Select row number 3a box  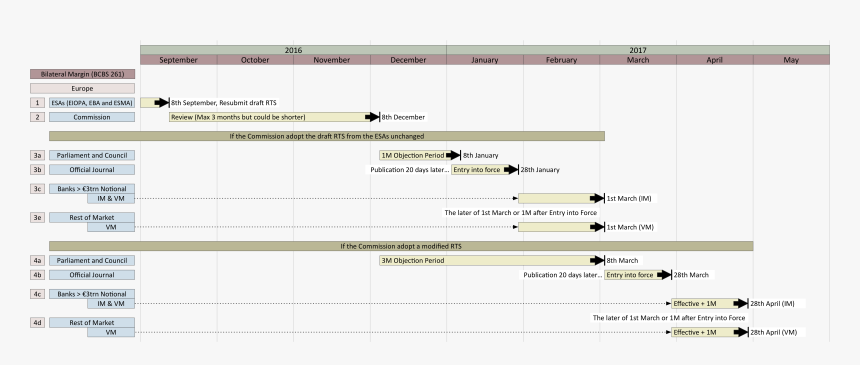coord(37,155)
